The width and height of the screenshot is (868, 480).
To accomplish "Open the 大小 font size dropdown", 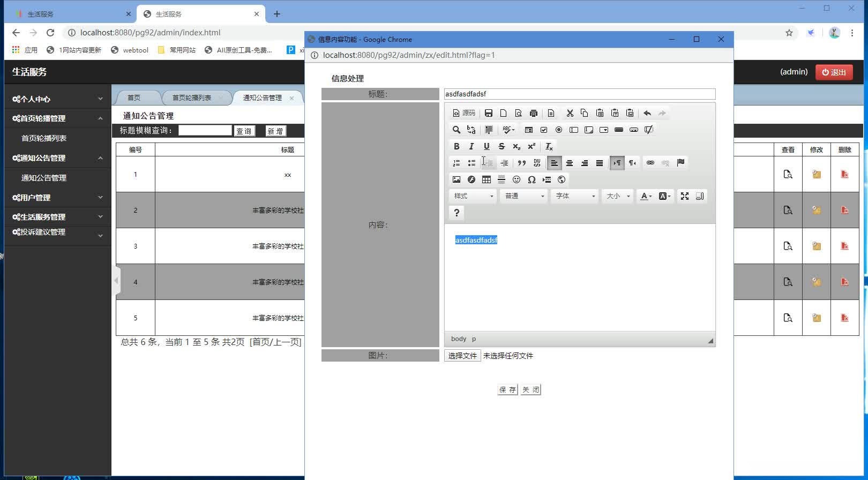I will point(617,196).
